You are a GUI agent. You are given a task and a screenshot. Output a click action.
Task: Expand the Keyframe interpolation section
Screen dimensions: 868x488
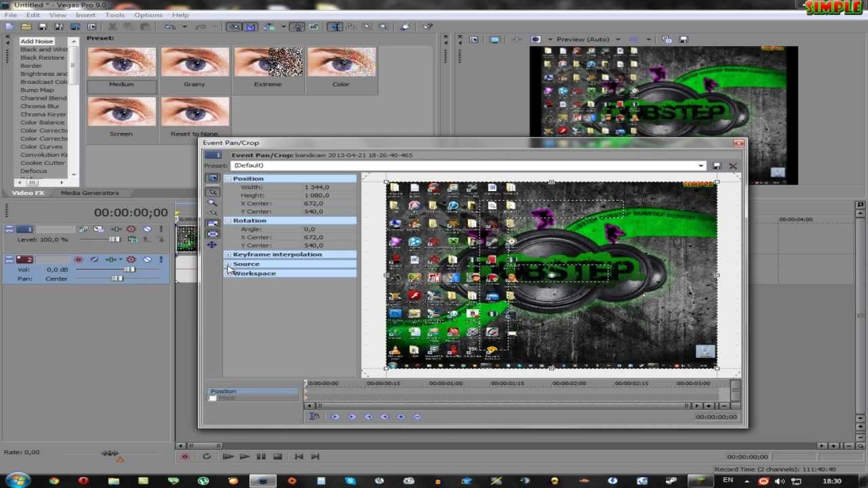click(229, 254)
